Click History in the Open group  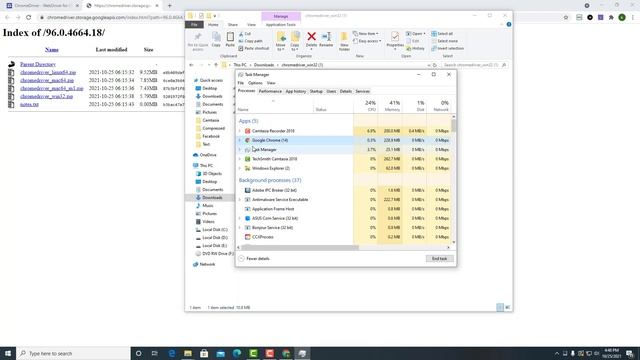point(416,49)
